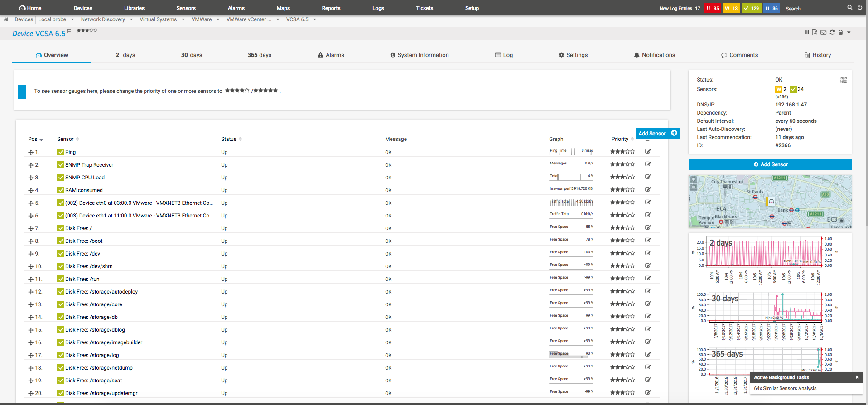Expand the Network Discovery breadcrumb dropdown
The image size is (868, 405).
[131, 19]
